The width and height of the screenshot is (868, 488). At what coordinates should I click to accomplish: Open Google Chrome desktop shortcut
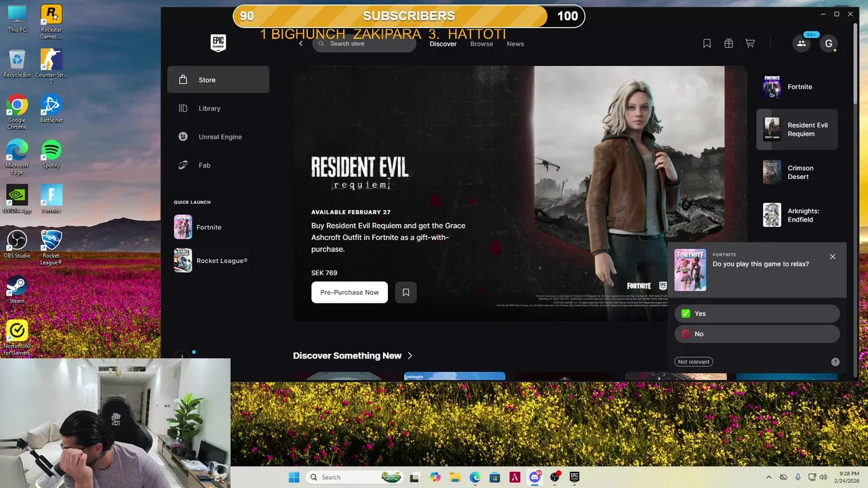17,112
